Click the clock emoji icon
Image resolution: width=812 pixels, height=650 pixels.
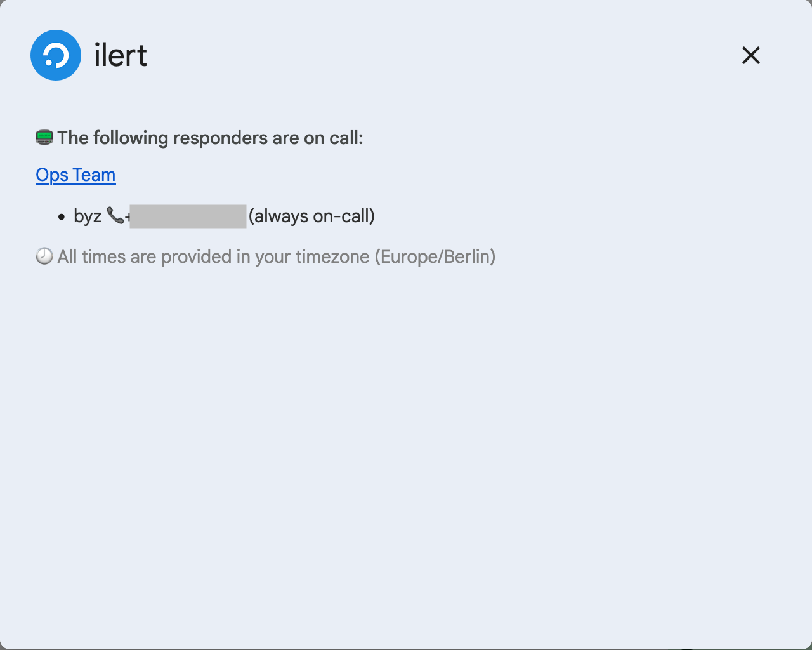(44, 256)
